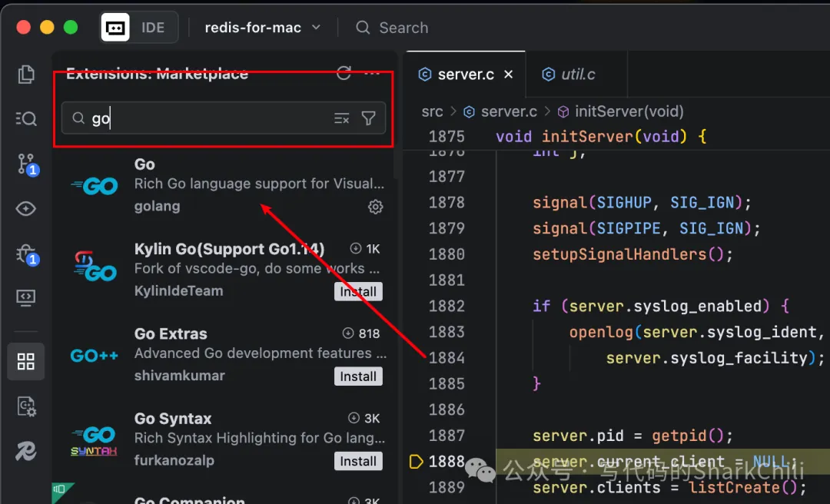This screenshot has width=830, height=504.
Task: Close the server.c tab
Action: coord(508,74)
